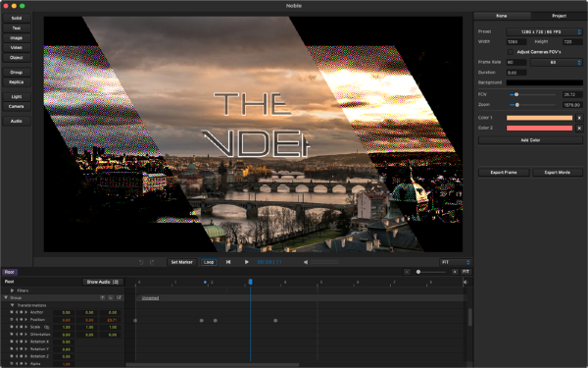Click the redo arrow icon
Viewport: 588px width, 368px height.
(x=152, y=262)
